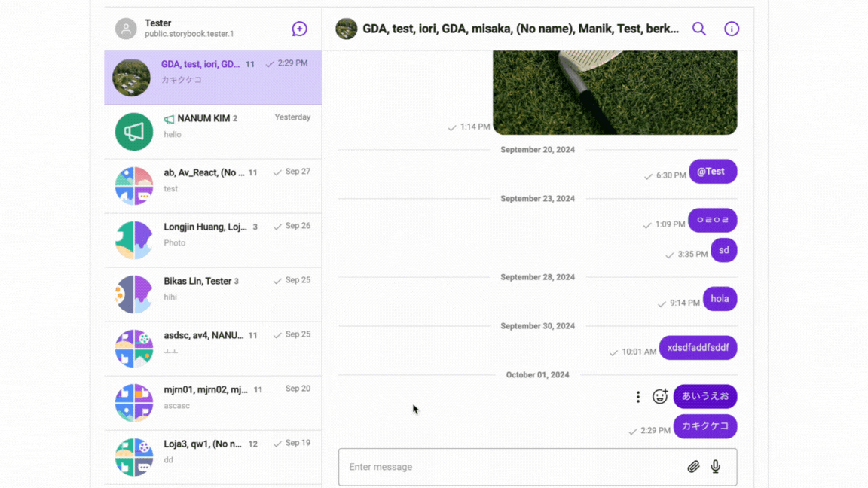Click the October 01, 2024 date separator
This screenshot has width=868, height=488.
537,375
